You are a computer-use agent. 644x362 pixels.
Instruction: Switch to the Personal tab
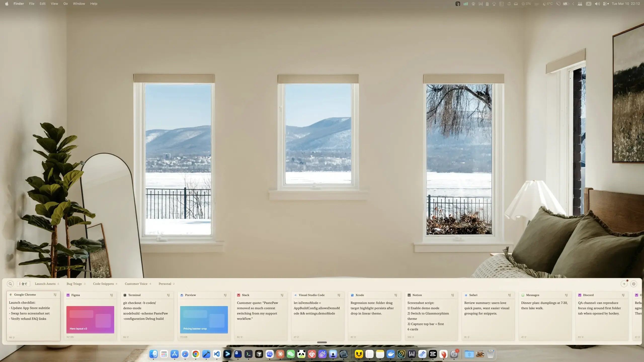click(165, 284)
